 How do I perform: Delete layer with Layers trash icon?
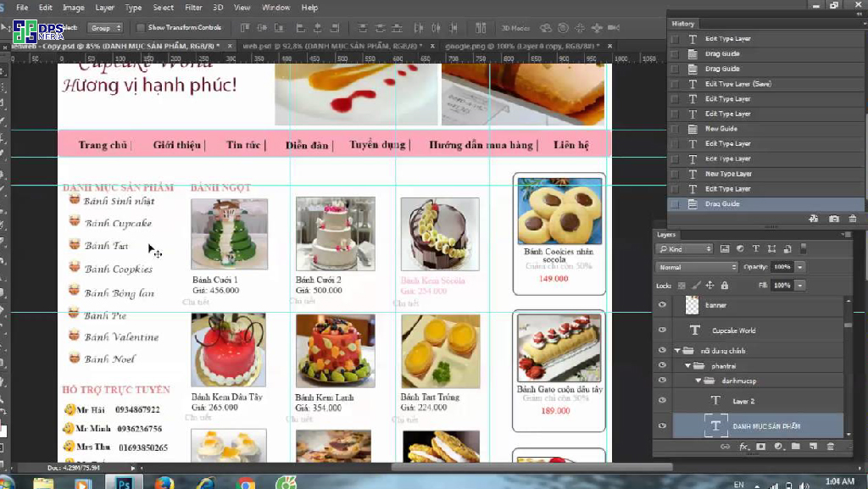coord(831,447)
